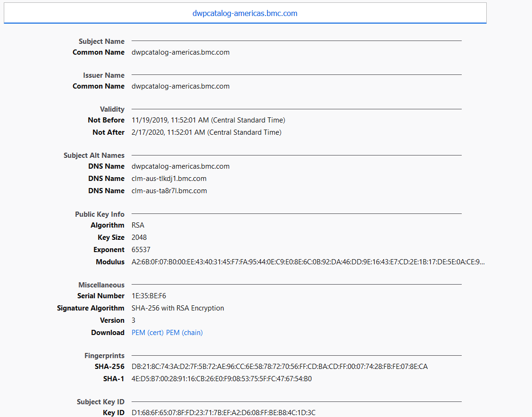Download the PEM (cert) file

pyautogui.click(x=148, y=333)
